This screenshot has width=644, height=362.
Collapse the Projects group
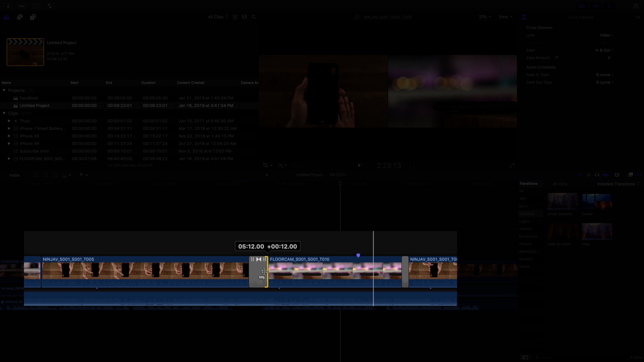[x=4, y=90]
